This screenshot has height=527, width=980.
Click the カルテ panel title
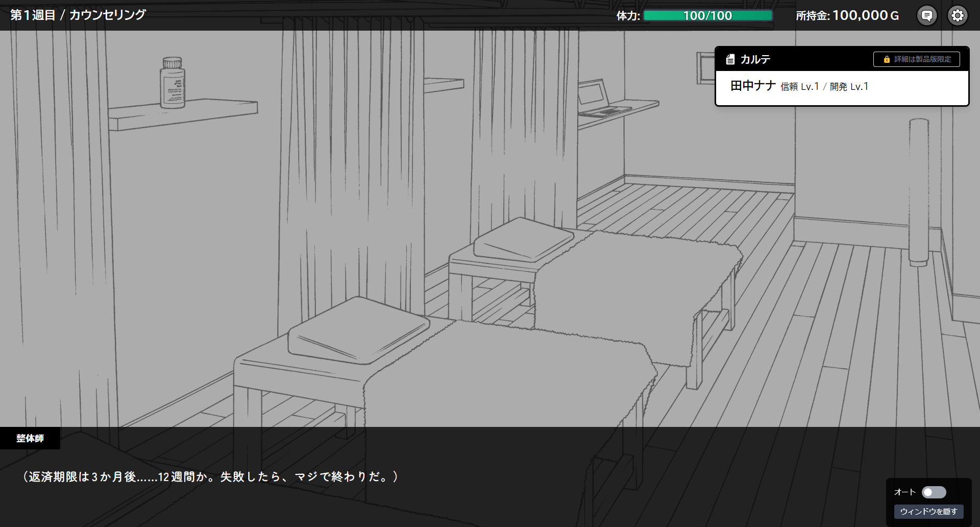point(755,59)
